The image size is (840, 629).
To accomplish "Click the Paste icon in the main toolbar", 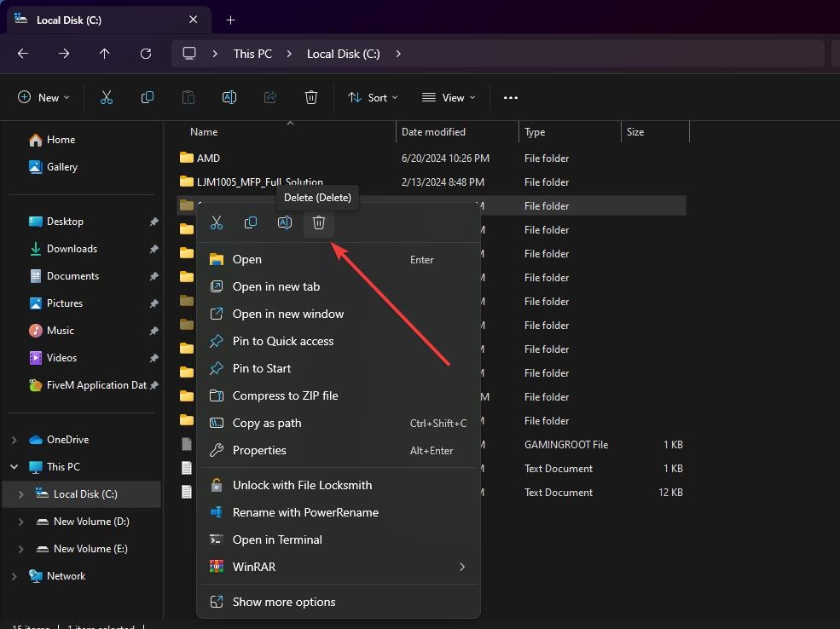I will pos(188,97).
